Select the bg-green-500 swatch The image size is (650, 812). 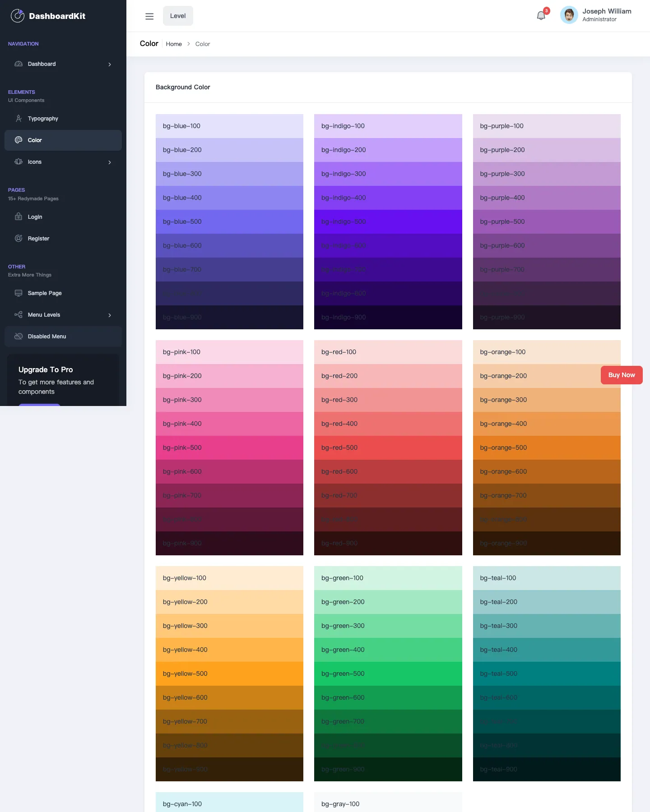coord(388,674)
